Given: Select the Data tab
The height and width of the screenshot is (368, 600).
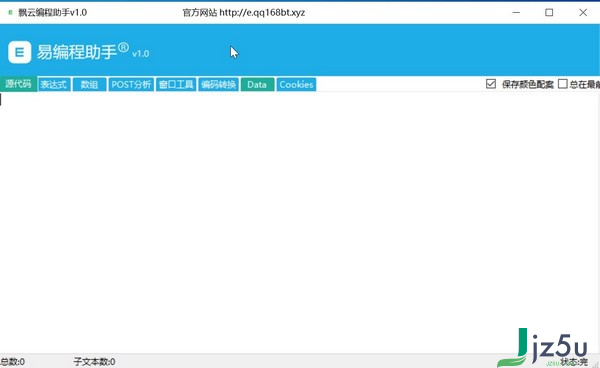Looking at the screenshot, I should pyautogui.click(x=257, y=85).
